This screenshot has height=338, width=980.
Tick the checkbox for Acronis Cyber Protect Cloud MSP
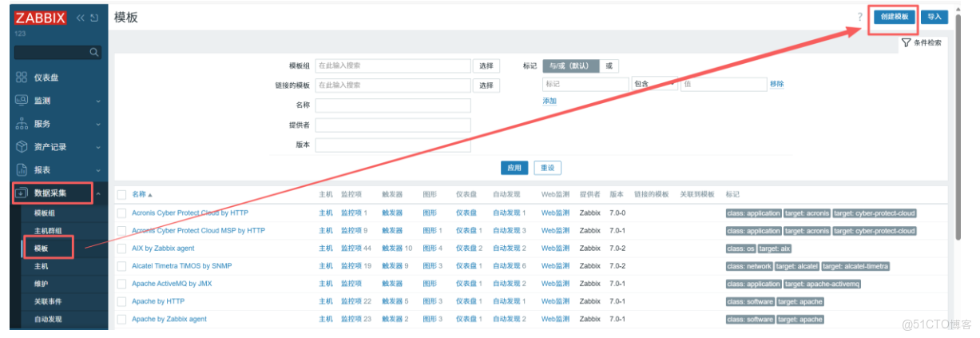coord(121,231)
